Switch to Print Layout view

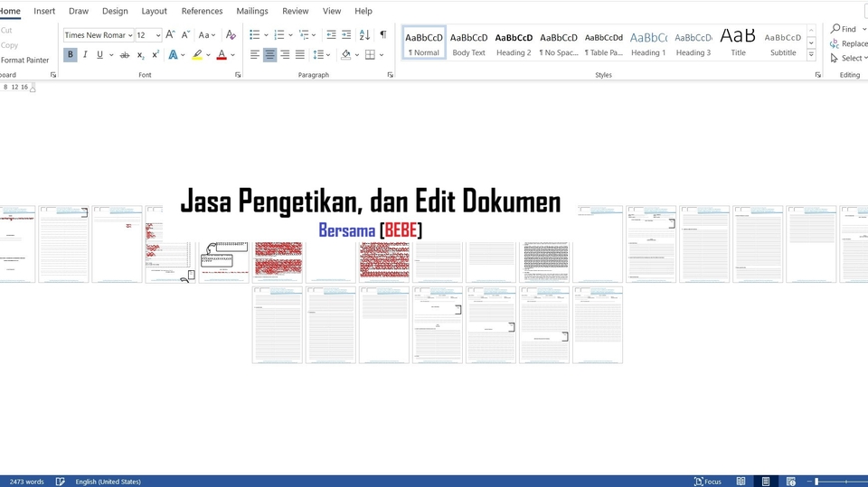pos(766,482)
